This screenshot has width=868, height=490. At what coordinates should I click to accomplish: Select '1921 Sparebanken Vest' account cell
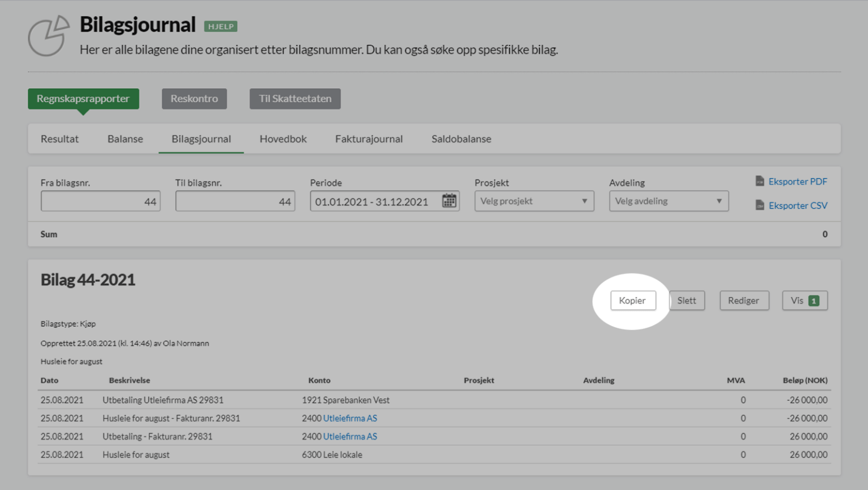(345, 400)
